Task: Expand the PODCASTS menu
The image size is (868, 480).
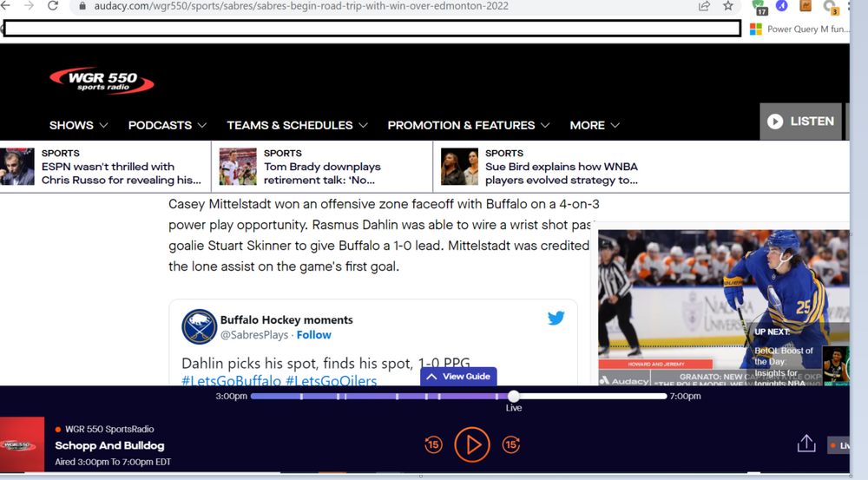Action: 168,125
